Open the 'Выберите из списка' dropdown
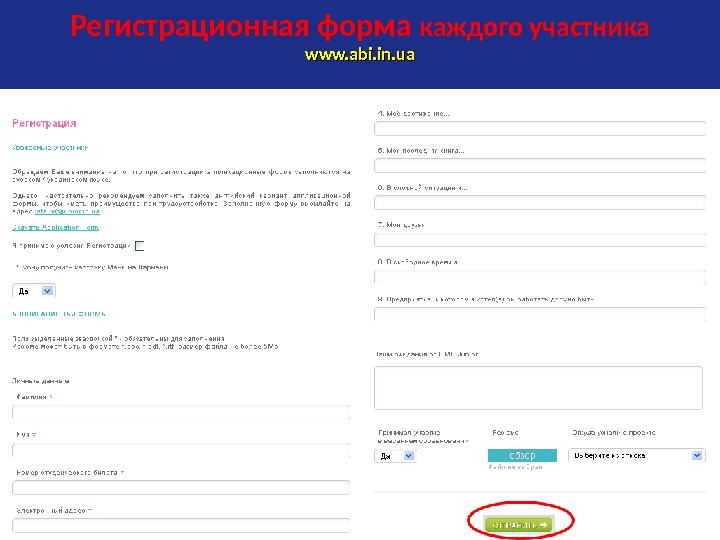The width and height of the screenshot is (720, 540). tap(636, 455)
